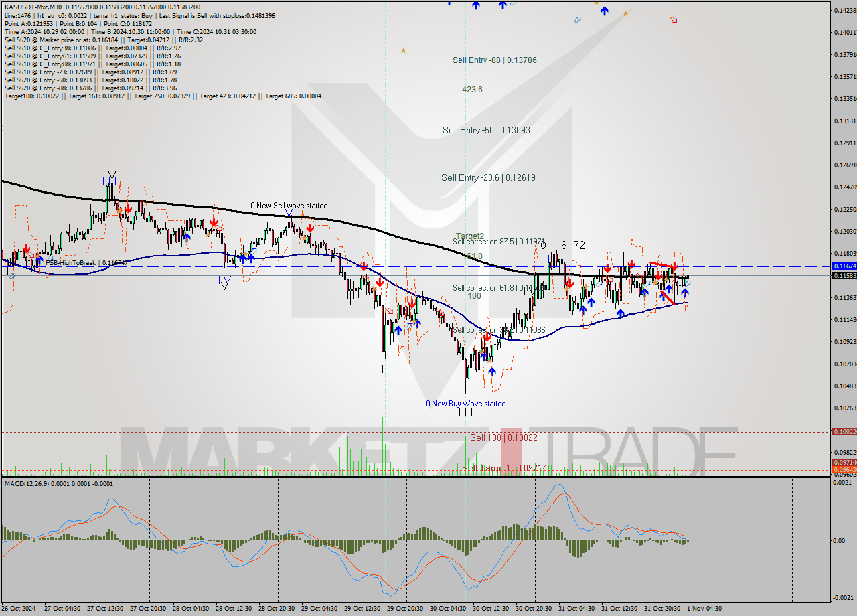Click the Point A:0.121953 info line
Image resolution: width=857 pixels, height=616 pixels.
78,23
